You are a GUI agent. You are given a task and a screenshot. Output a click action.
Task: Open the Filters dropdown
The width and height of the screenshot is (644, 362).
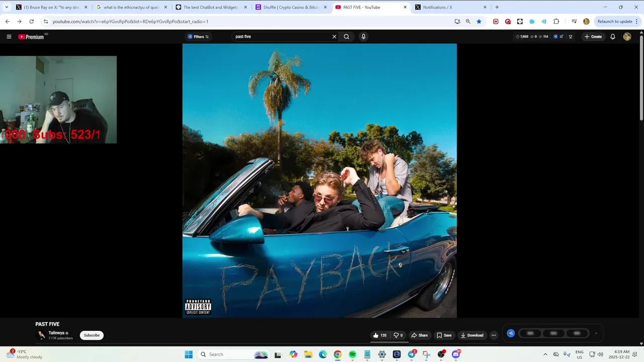pyautogui.click(x=198, y=37)
